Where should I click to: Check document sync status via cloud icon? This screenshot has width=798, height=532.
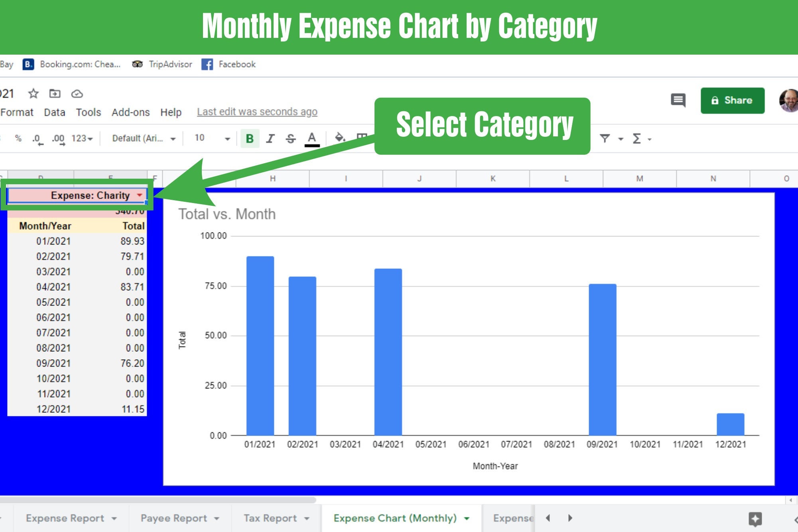pos(78,94)
